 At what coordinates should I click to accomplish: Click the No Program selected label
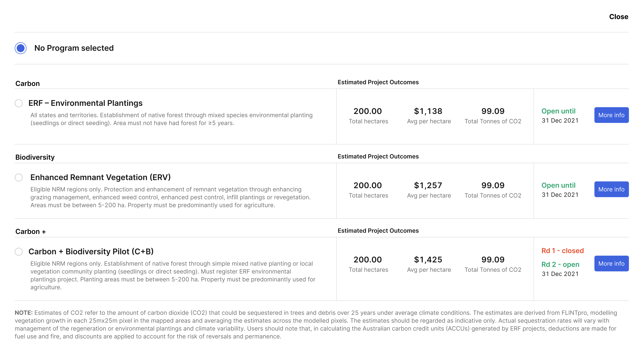point(74,48)
